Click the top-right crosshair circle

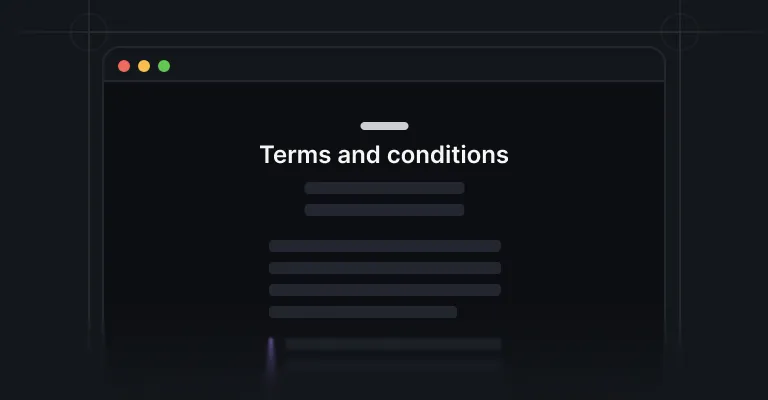[x=679, y=32]
